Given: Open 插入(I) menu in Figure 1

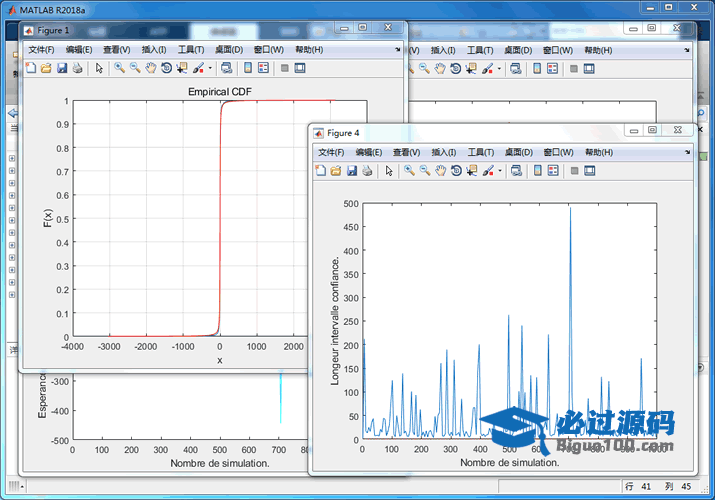Looking at the screenshot, I should coord(154,50).
